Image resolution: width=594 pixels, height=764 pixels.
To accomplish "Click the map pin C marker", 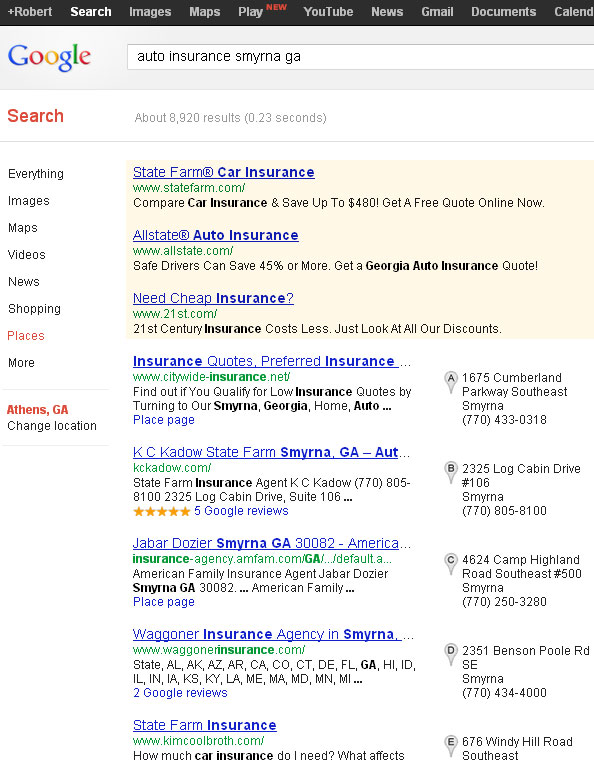I will click(x=451, y=564).
